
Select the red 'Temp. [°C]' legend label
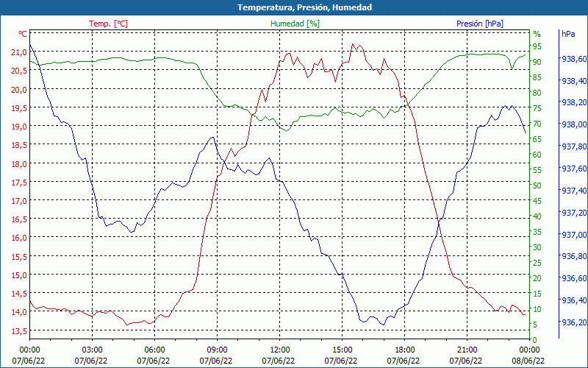(x=108, y=24)
